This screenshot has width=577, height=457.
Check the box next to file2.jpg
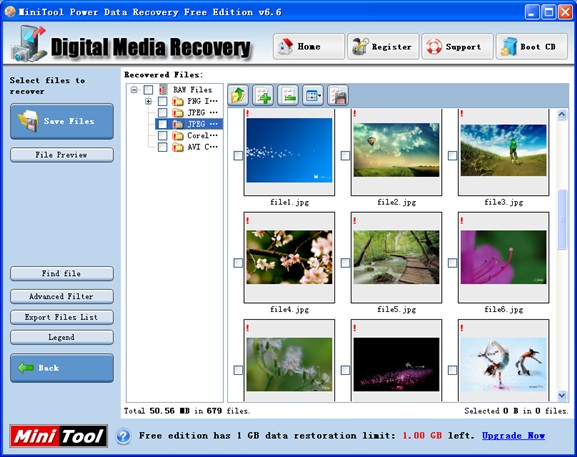click(345, 155)
